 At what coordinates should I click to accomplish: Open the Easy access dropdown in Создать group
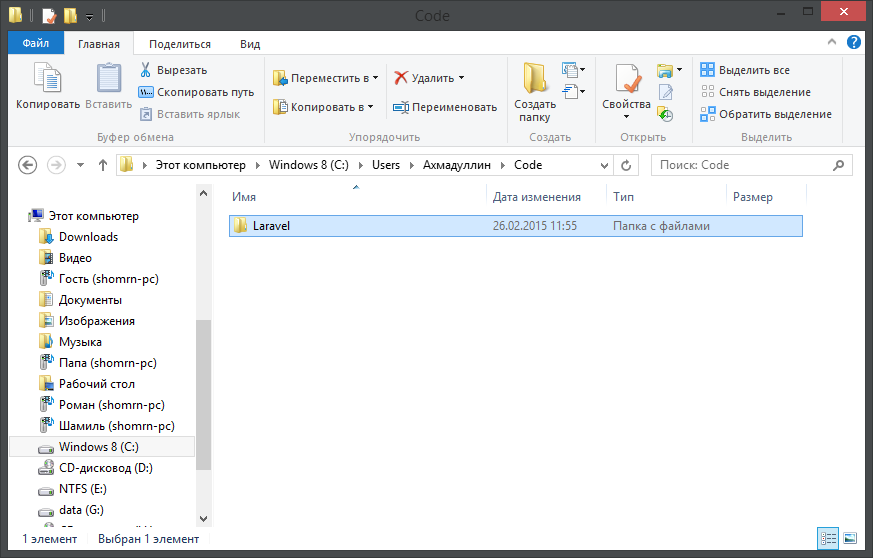[573, 91]
